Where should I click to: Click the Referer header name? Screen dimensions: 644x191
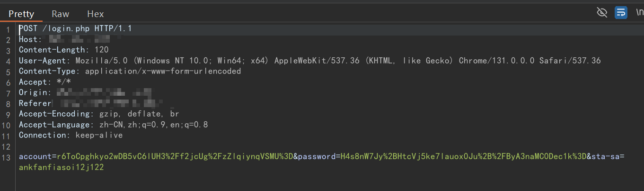coord(35,103)
